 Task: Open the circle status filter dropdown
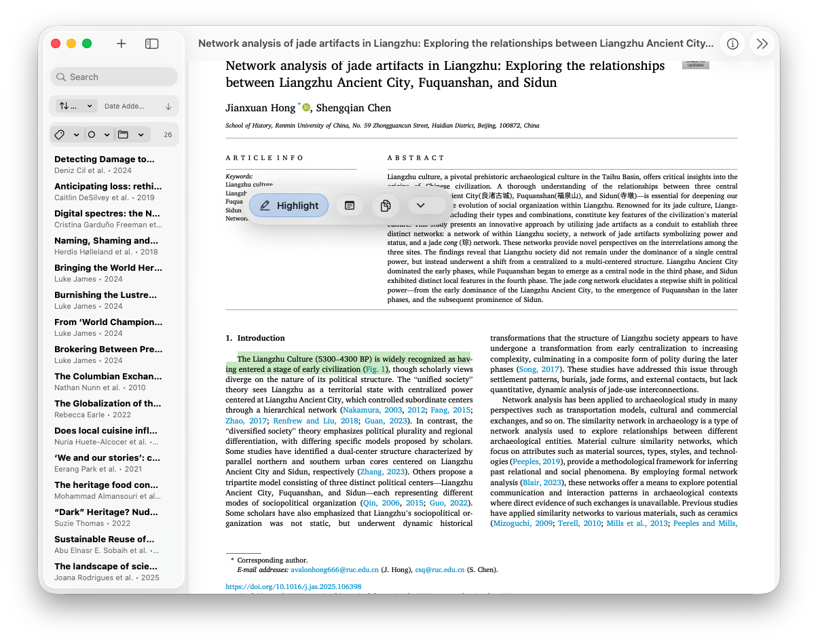click(96, 134)
